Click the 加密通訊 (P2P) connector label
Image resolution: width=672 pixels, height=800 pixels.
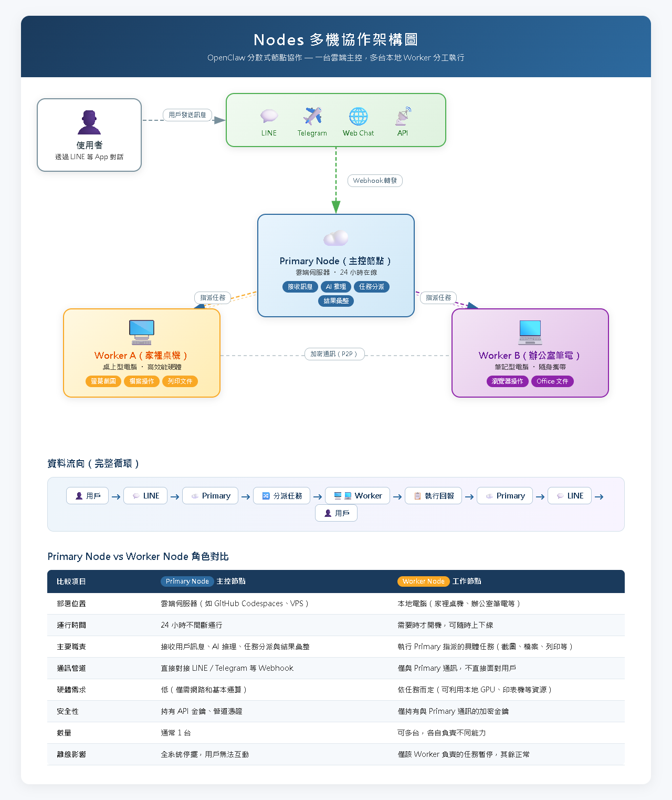(x=334, y=354)
